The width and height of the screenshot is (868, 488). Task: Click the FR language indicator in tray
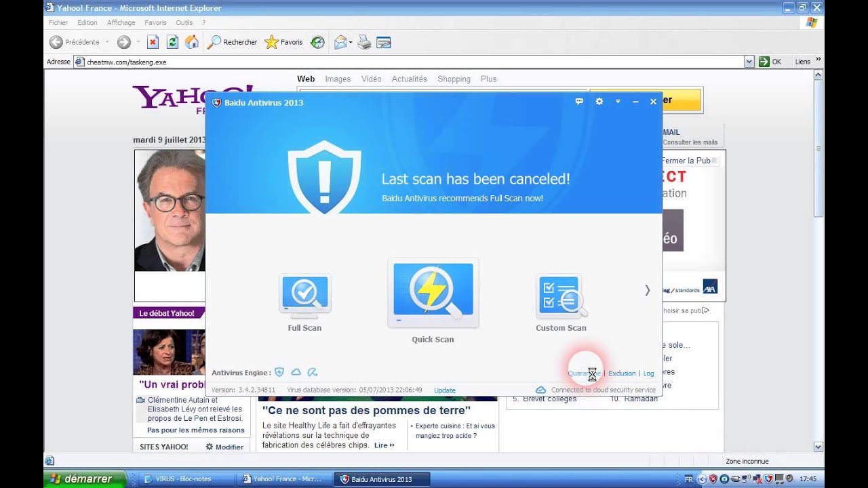688,479
